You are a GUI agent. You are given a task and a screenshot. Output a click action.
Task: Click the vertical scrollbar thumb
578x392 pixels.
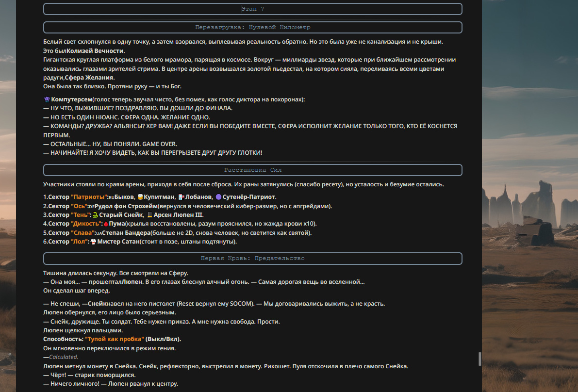(x=479, y=359)
